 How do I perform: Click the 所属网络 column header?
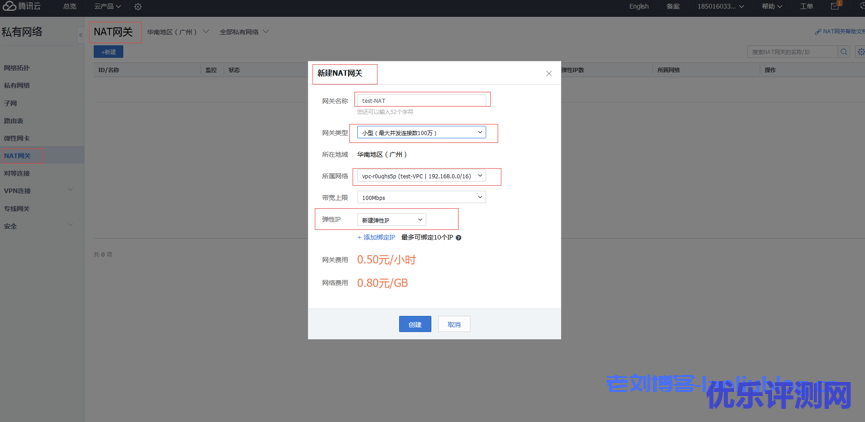point(669,71)
